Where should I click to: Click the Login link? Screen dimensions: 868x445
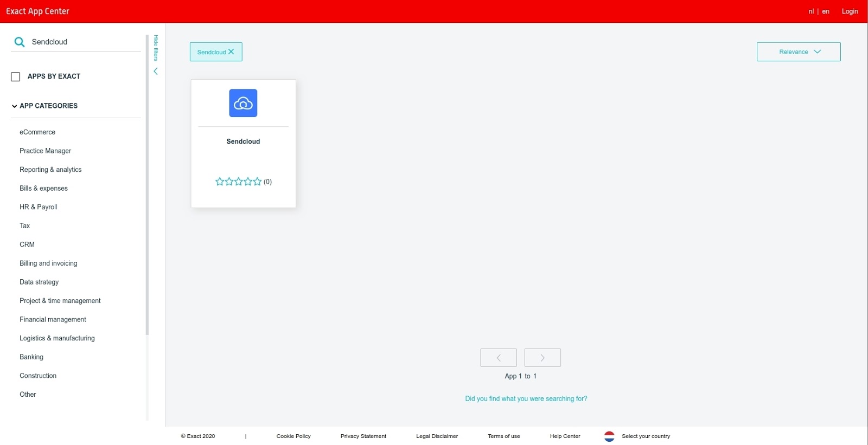point(850,11)
